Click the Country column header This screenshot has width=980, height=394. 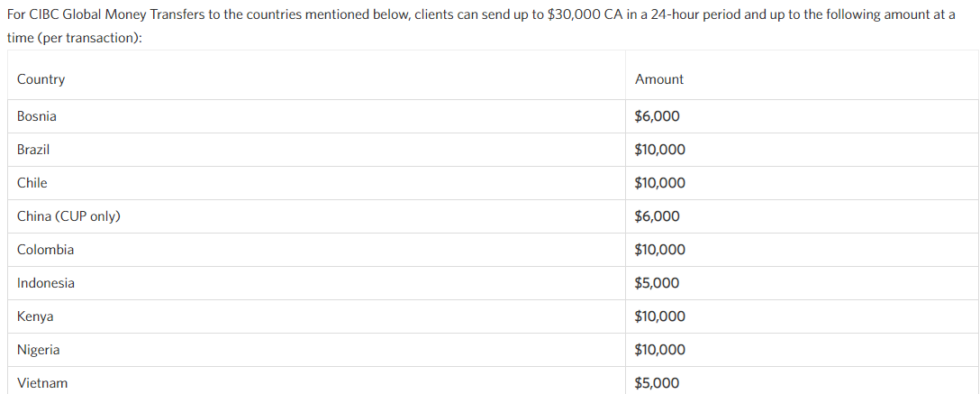click(41, 79)
